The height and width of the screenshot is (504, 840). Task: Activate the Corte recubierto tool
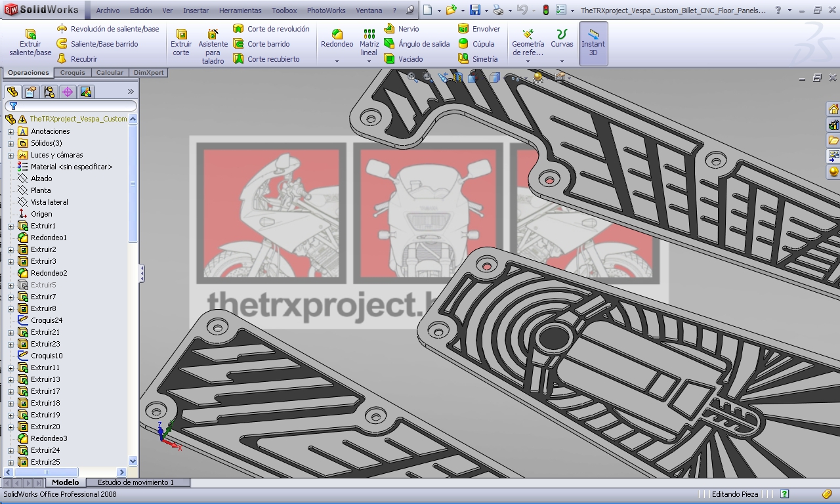pos(266,59)
